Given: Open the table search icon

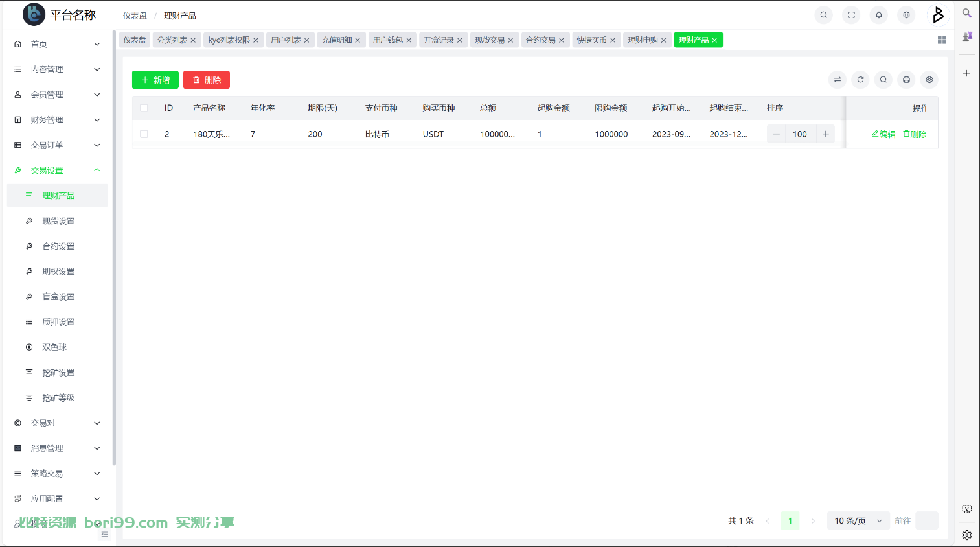Looking at the screenshot, I should pyautogui.click(x=883, y=80).
